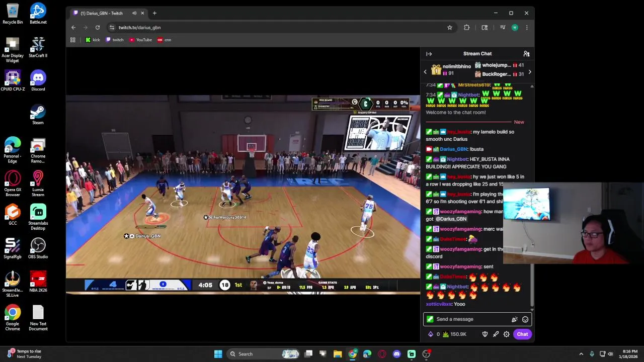Click the taskbar Search box

click(264, 354)
